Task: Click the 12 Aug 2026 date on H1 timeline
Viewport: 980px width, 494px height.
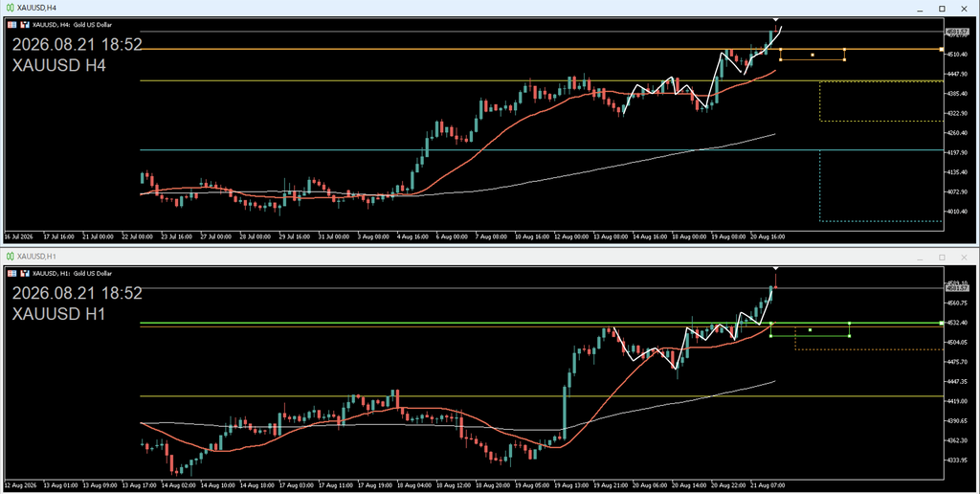Action: click(x=19, y=484)
